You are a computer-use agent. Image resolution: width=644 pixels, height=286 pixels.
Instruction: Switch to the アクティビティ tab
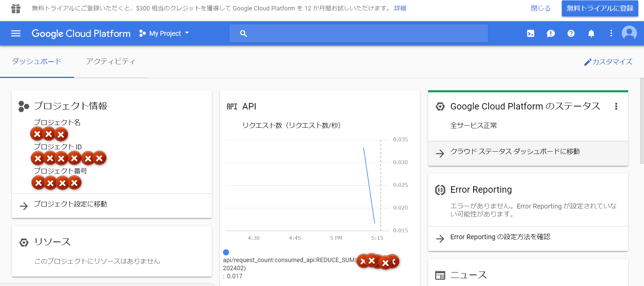point(111,61)
